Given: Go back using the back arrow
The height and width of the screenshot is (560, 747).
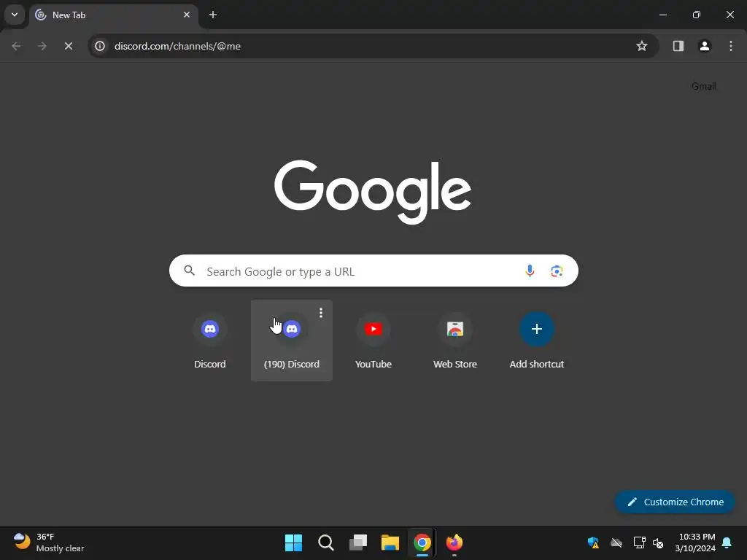Looking at the screenshot, I should (x=16, y=46).
